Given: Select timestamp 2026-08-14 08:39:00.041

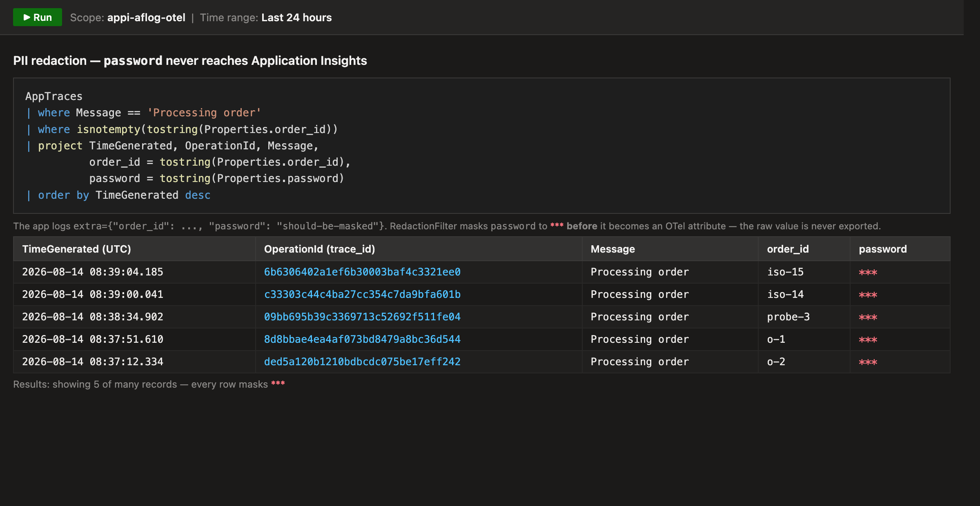Looking at the screenshot, I should point(93,294).
